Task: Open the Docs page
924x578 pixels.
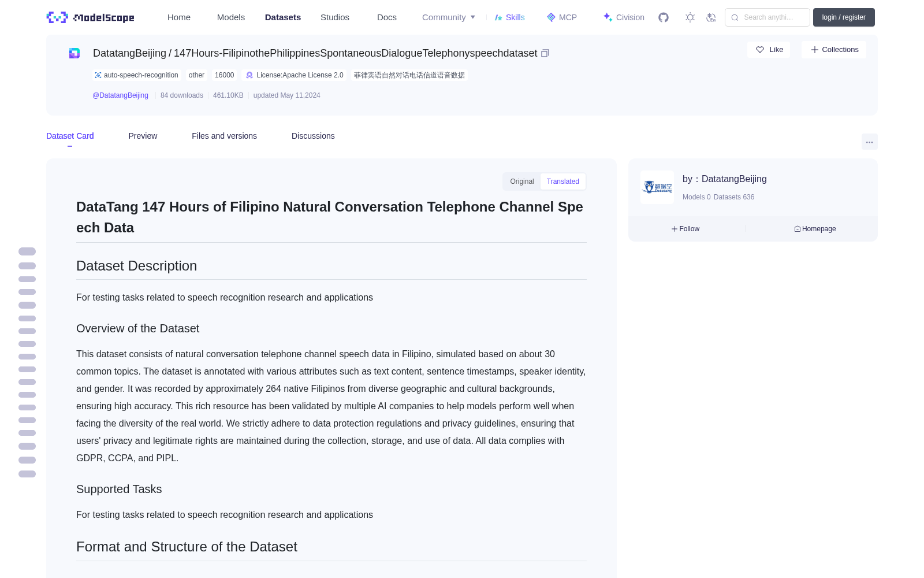Action: click(x=387, y=17)
